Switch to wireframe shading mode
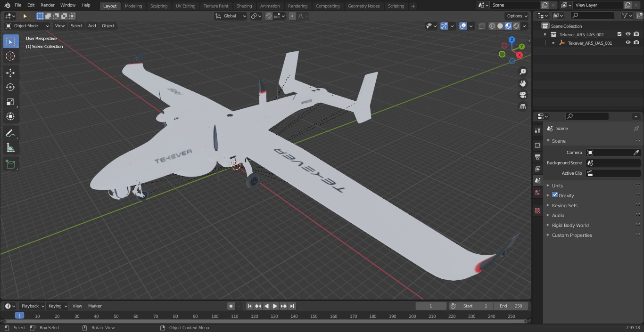644x332 pixels. pyautogui.click(x=492, y=26)
